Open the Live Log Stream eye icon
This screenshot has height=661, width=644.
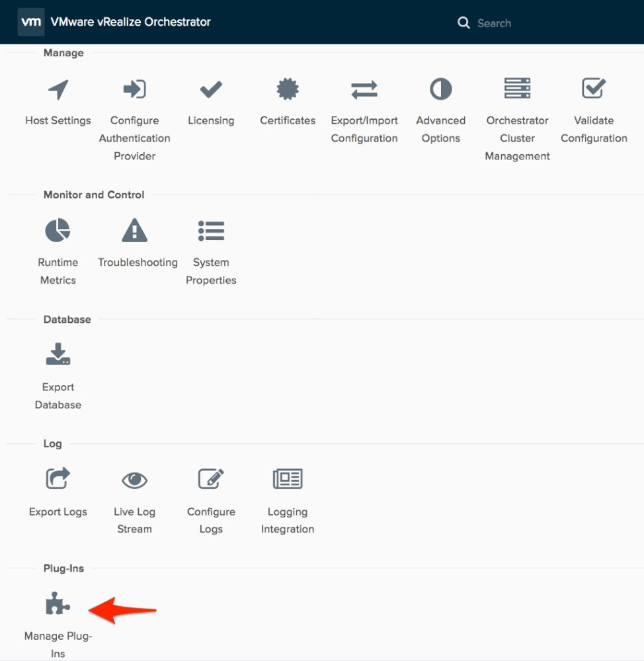(x=134, y=480)
